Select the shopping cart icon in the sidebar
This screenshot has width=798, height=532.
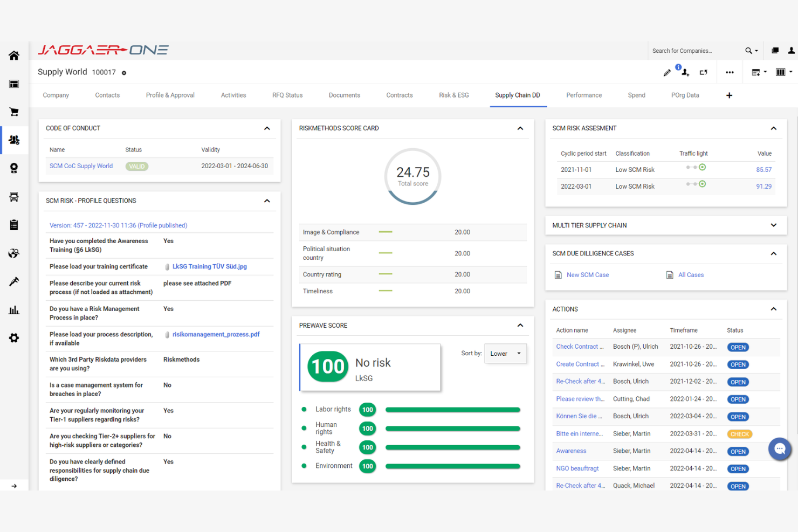pos(14,112)
